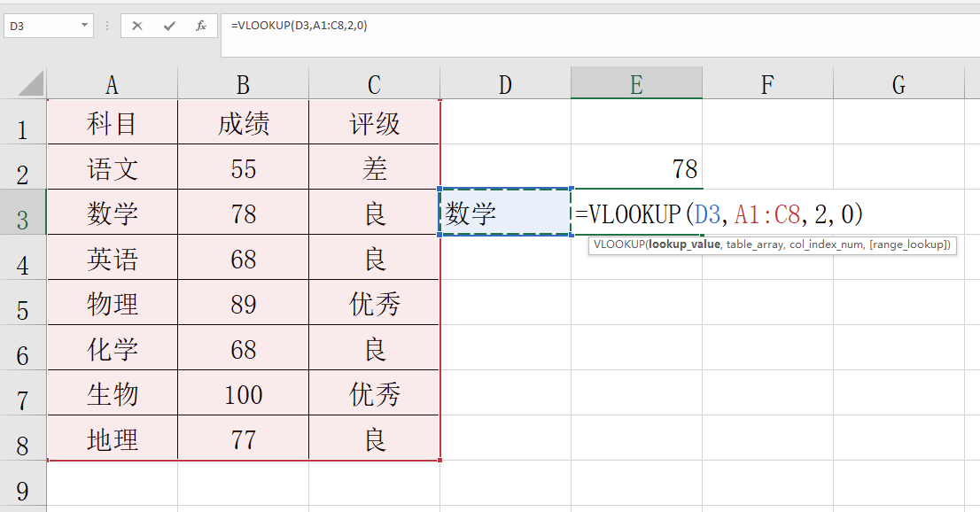Expand the Name Box dropdown arrow
Viewport: 980px width, 512px height.
(84, 26)
